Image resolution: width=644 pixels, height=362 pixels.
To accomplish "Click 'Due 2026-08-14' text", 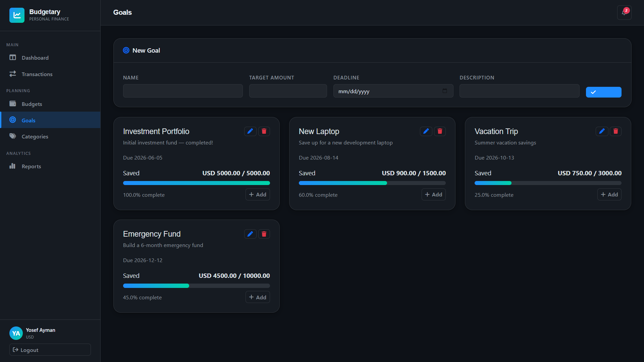I will coord(318,158).
